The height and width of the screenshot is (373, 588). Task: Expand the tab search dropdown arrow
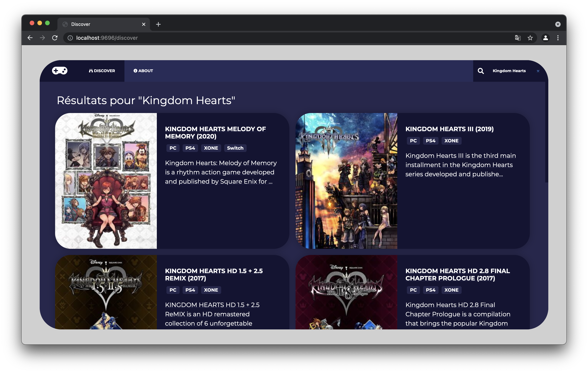point(558,24)
